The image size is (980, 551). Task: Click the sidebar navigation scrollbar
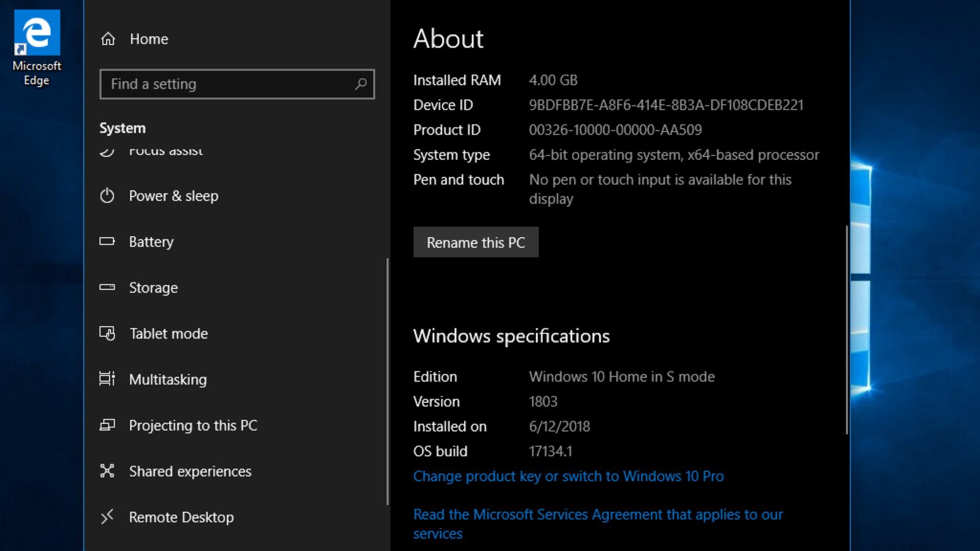click(x=387, y=381)
